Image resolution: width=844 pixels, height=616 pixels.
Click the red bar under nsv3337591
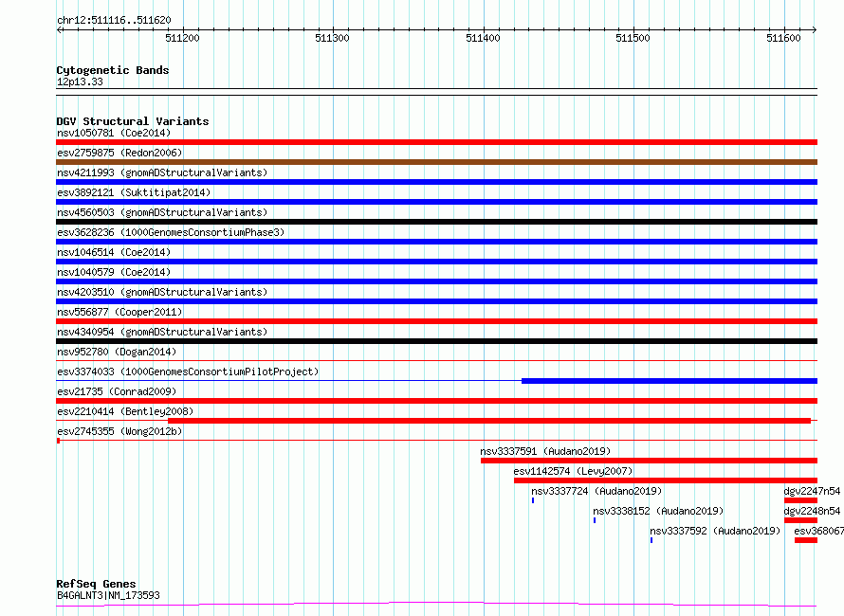[650, 461]
